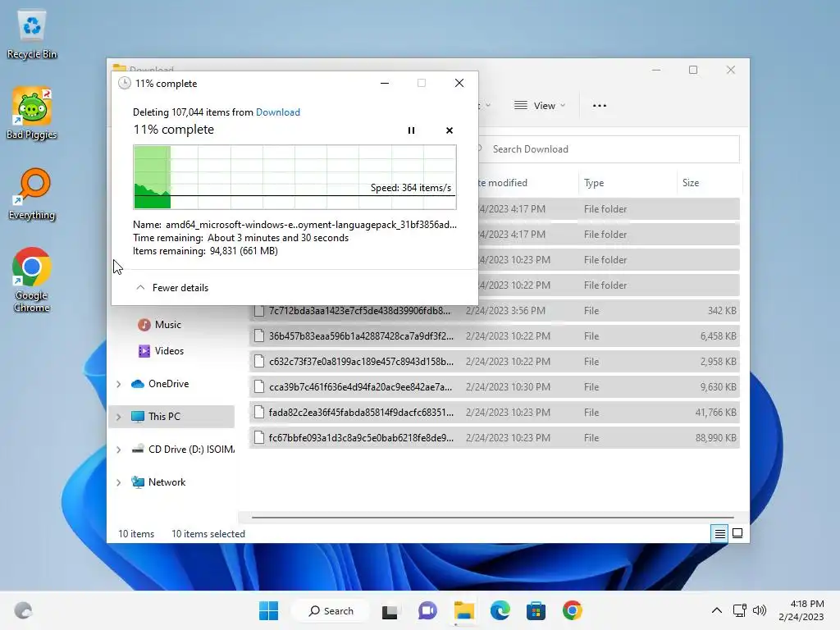Select the File folder row dated 10:22 PM
Image resolution: width=840 pixels, height=630 pixels.
tap(609, 285)
